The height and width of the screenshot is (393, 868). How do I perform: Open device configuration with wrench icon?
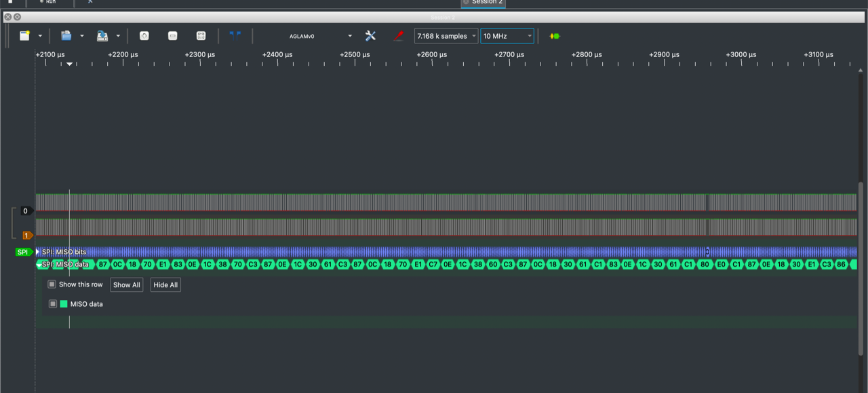pyautogui.click(x=370, y=36)
